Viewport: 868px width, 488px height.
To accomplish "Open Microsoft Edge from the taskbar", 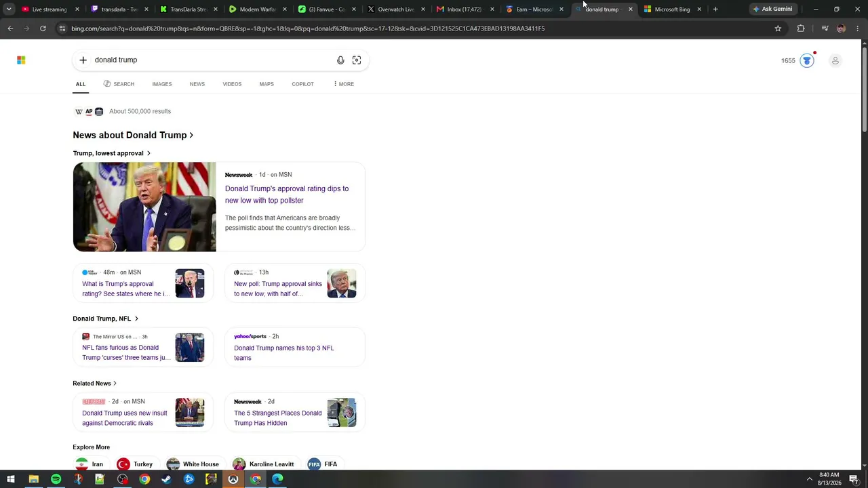I will click(277, 479).
